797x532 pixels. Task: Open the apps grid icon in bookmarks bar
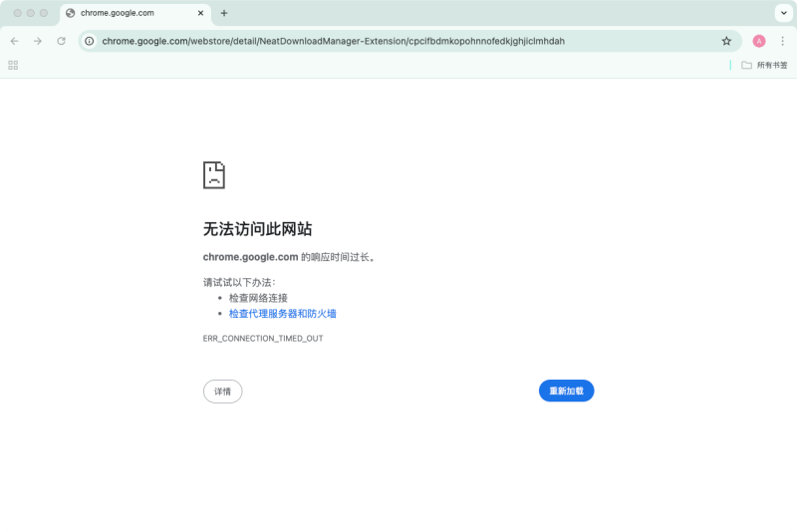point(13,65)
